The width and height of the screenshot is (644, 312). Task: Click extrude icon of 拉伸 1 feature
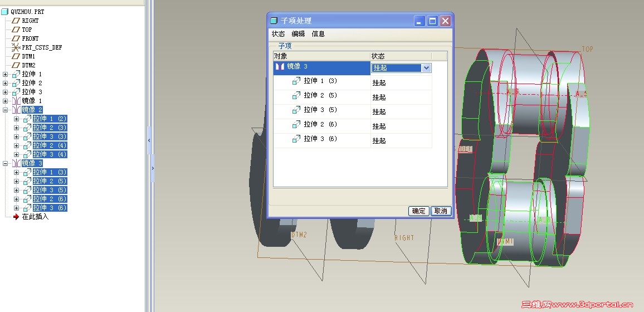point(16,74)
